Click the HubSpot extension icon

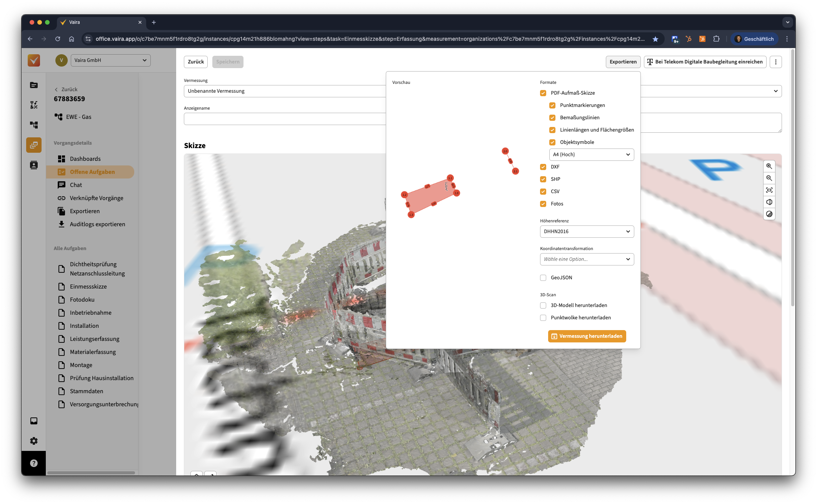coord(689,39)
